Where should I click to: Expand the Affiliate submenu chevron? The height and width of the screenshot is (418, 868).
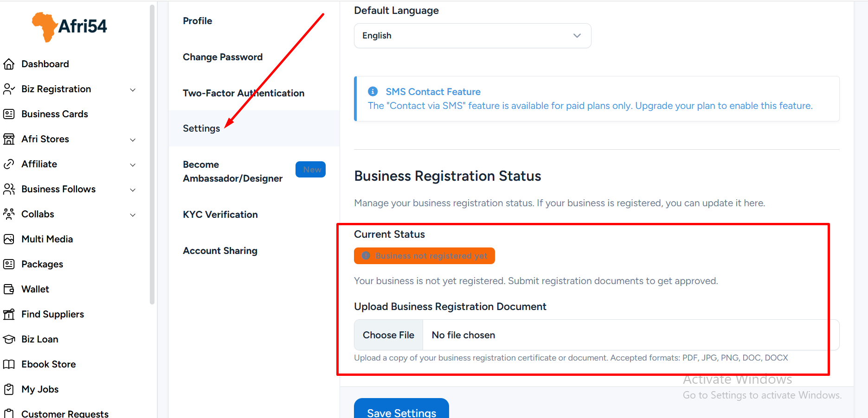point(133,165)
